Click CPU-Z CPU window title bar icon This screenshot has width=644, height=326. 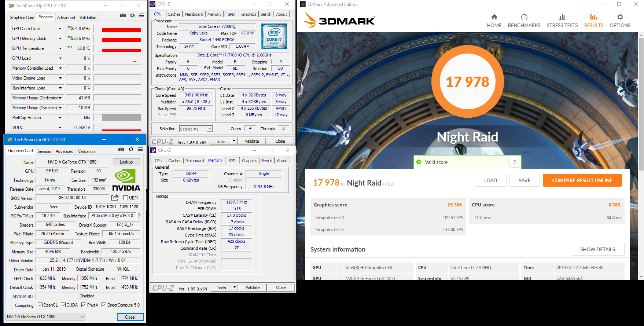[x=153, y=4]
